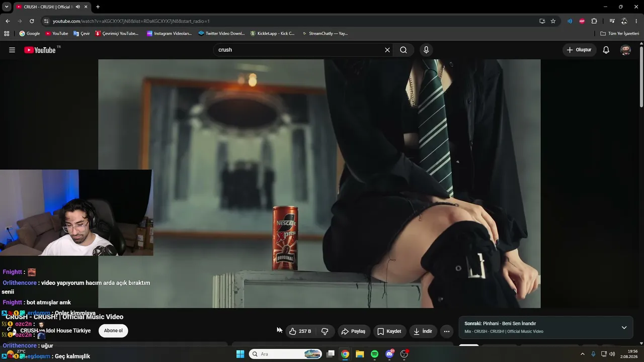Open the Tüm Yer İşaretleri folder
Screen dimensions: 644x362
point(620,34)
